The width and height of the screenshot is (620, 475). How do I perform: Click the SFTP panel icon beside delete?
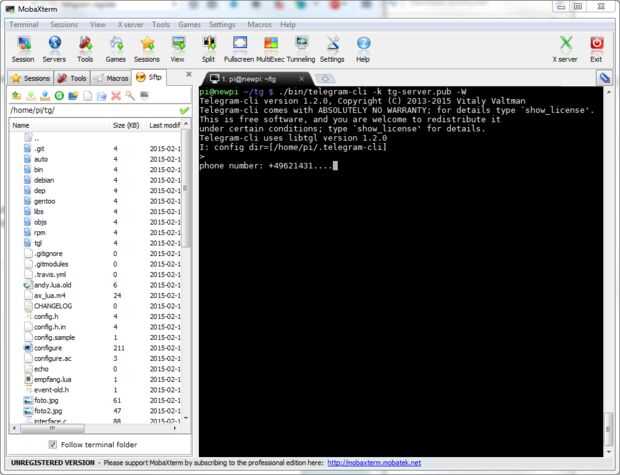pyautogui.click(x=130, y=95)
